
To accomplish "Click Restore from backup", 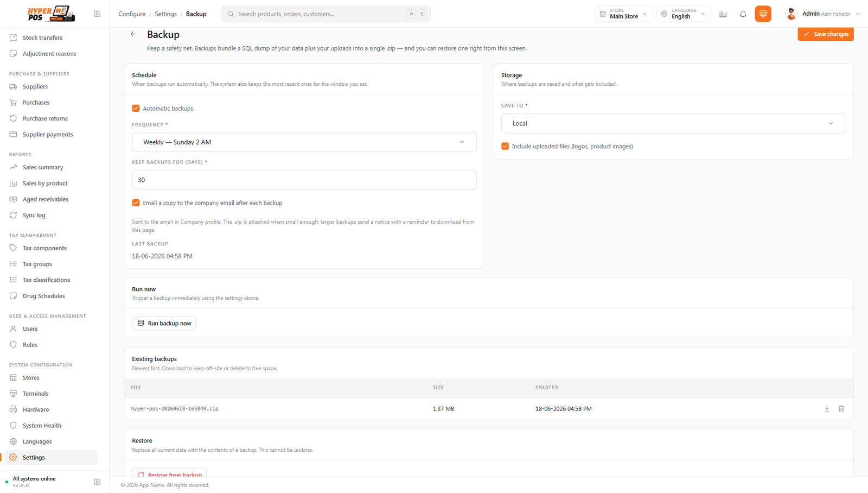I will pyautogui.click(x=169, y=473).
